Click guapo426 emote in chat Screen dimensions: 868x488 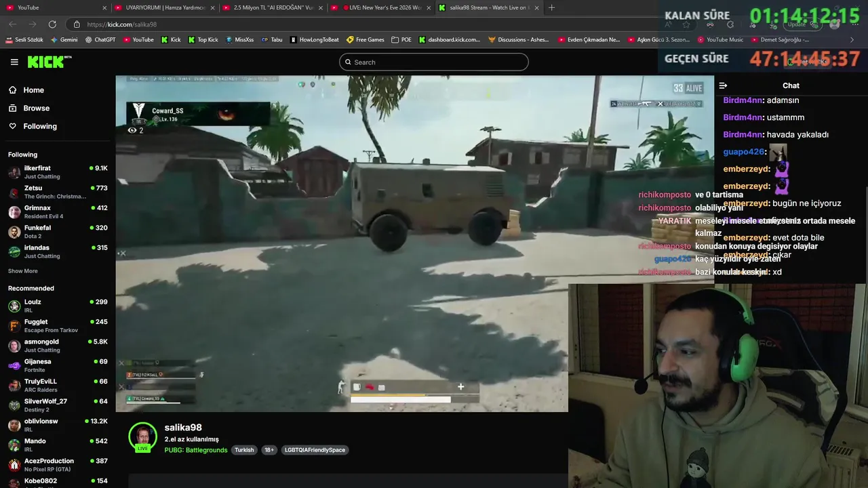[778, 152]
